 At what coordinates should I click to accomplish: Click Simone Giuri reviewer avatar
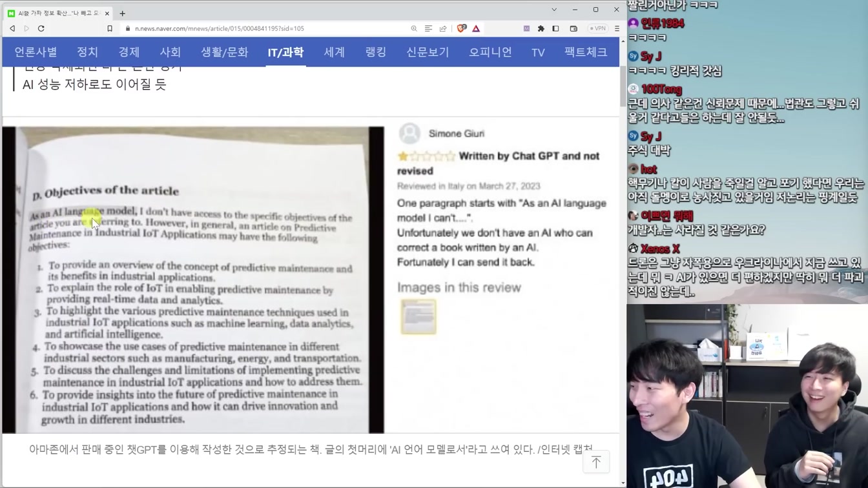pos(409,134)
